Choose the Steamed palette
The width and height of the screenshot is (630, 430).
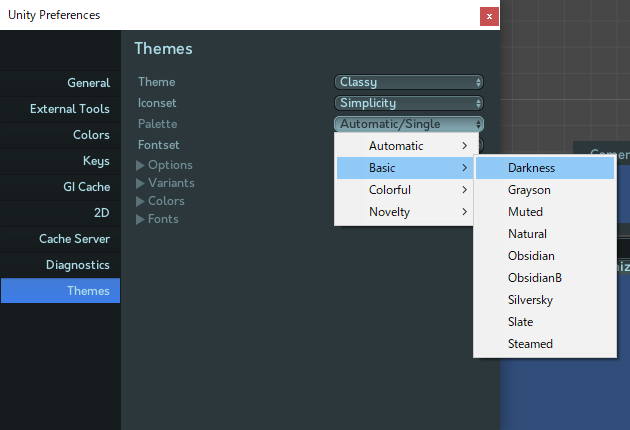pyautogui.click(x=545, y=344)
